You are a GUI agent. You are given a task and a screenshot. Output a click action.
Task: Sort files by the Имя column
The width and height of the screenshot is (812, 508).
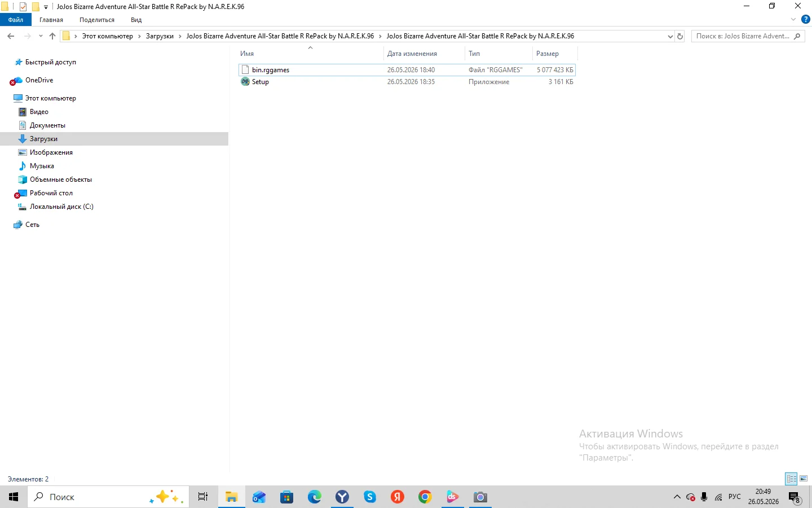(247, 54)
